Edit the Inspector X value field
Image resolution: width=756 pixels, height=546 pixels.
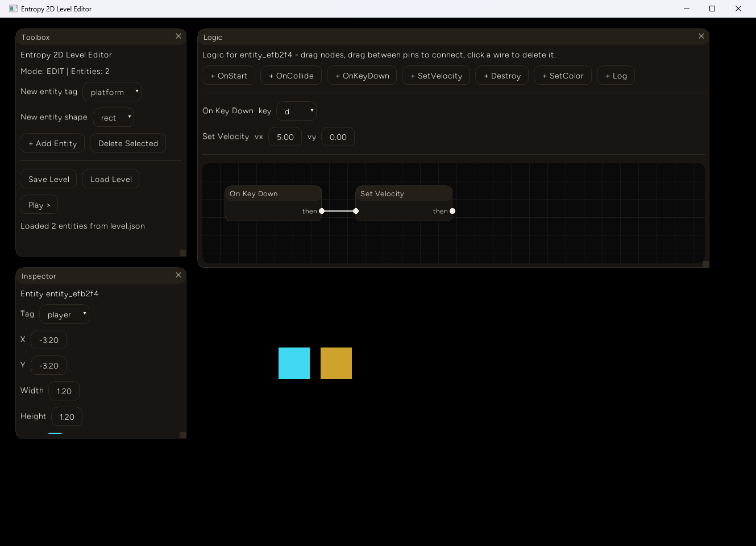(49, 340)
